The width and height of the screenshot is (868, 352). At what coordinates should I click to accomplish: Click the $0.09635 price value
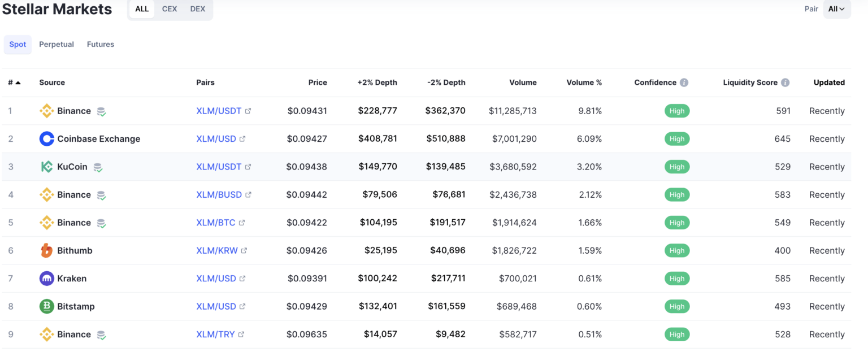pyautogui.click(x=307, y=334)
